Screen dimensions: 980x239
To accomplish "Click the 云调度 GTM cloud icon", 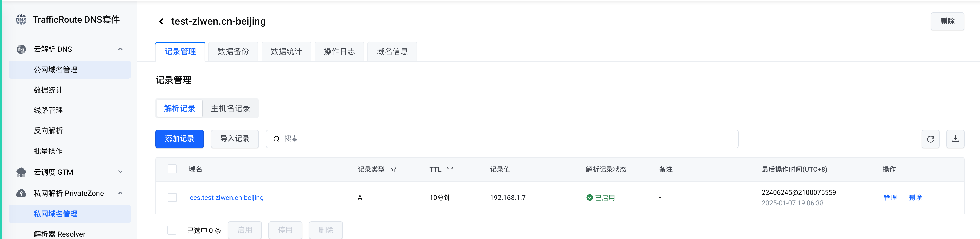I will pyautogui.click(x=21, y=172).
